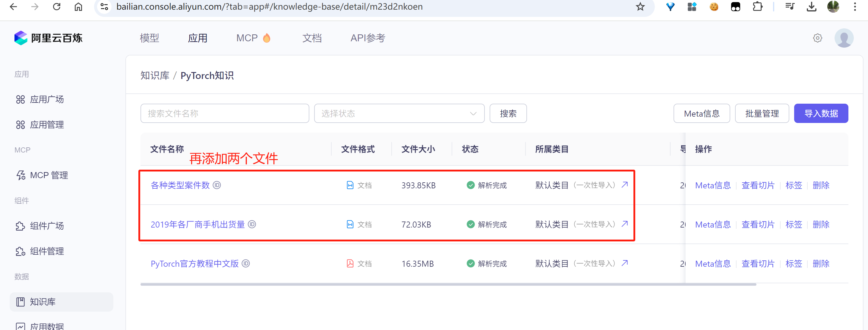Open Chrome three-dot menu
The height and width of the screenshot is (330, 868).
(x=855, y=7)
